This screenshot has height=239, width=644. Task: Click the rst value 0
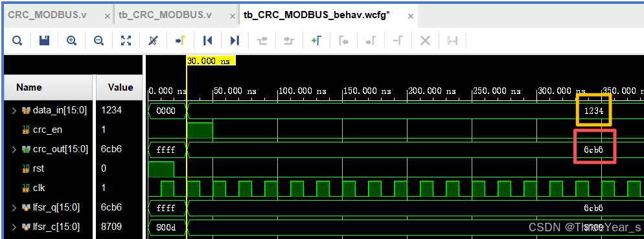coord(104,168)
